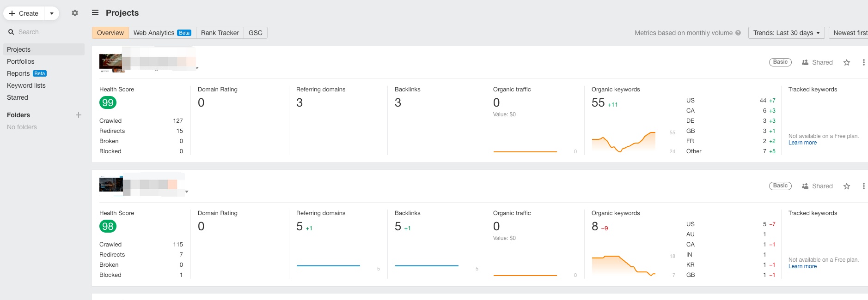868x300 pixels.
Task: Open more options for second project
Action: (x=863, y=186)
